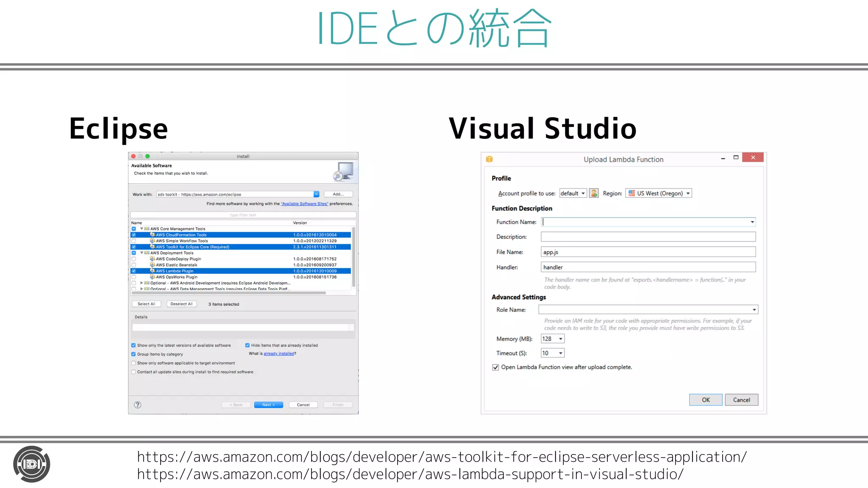Click the circular logo in the slide footer
868x488 pixels.
[x=31, y=464]
